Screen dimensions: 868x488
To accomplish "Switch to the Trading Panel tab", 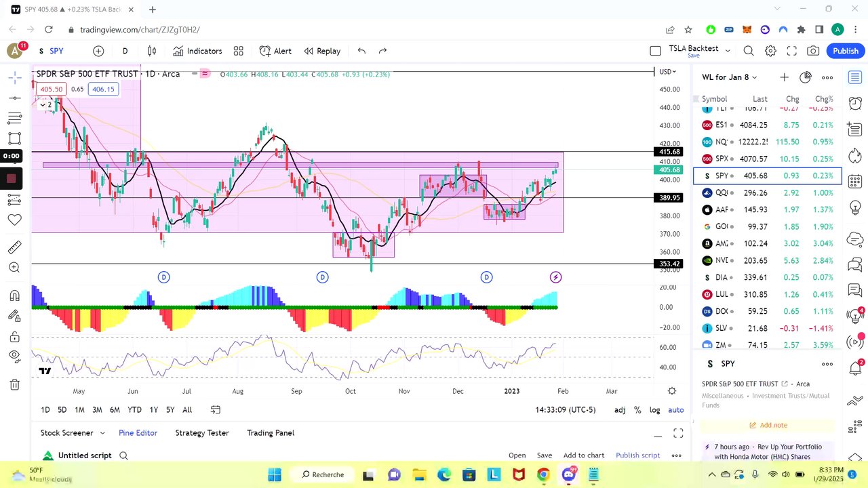I will (271, 432).
